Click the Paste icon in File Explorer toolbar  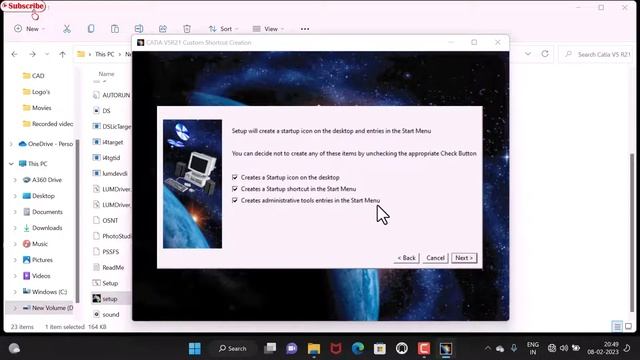click(x=115, y=29)
